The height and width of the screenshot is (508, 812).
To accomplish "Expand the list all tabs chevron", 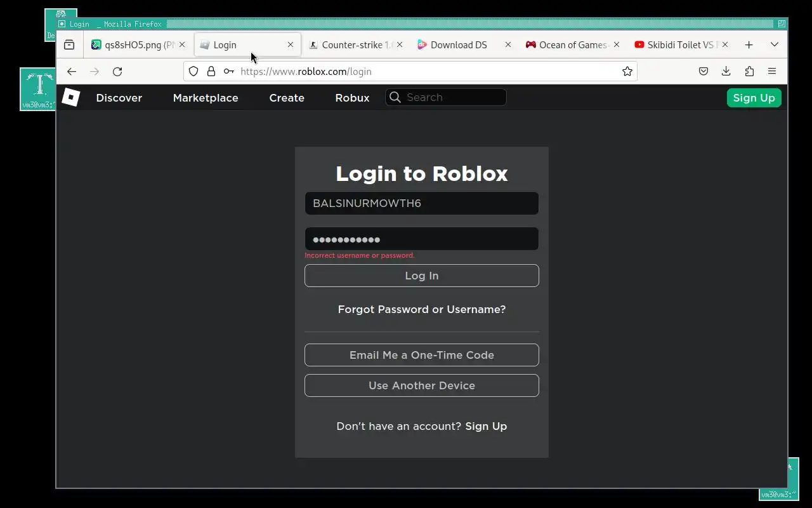I will (x=775, y=44).
